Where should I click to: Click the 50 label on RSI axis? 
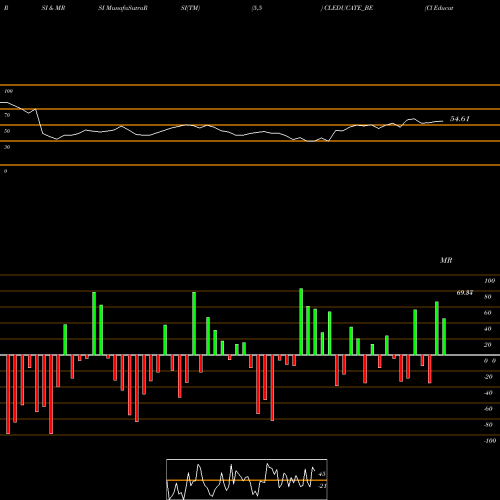7,131
